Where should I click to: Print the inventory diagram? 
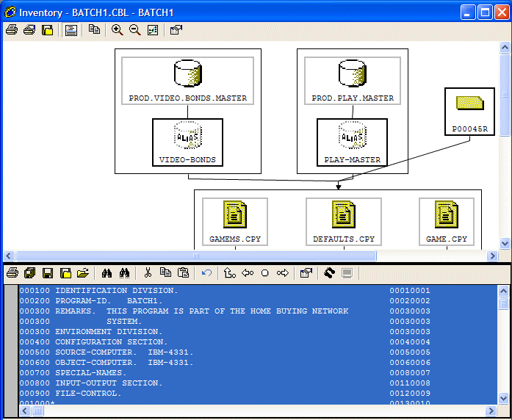[x=12, y=30]
